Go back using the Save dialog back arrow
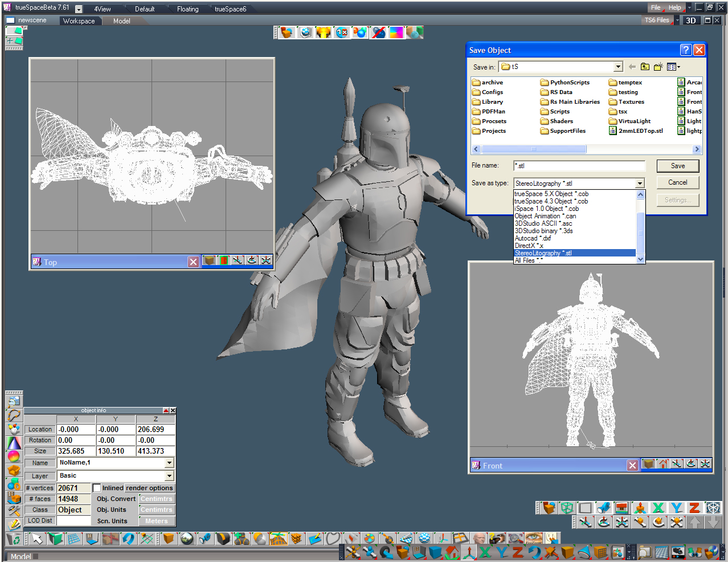The width and height of the screenshot is (728, 562). click(632, 67)
